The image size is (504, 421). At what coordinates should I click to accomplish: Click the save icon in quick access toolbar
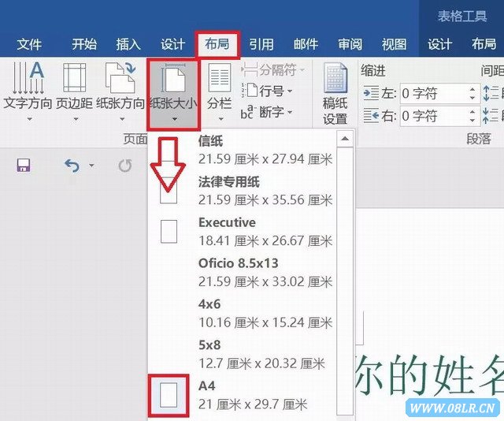[24, 166]
